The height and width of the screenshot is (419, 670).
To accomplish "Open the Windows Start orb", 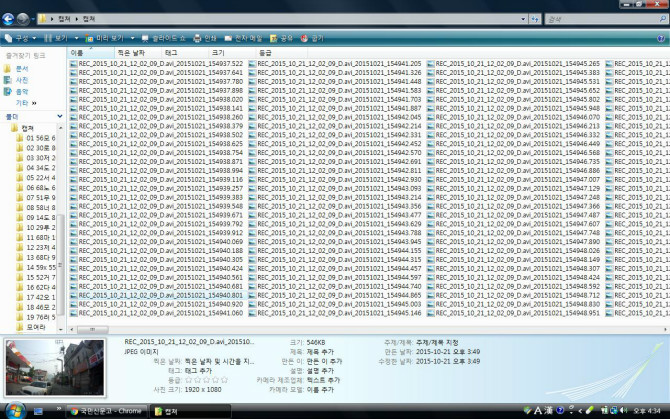I will [15, 410].
